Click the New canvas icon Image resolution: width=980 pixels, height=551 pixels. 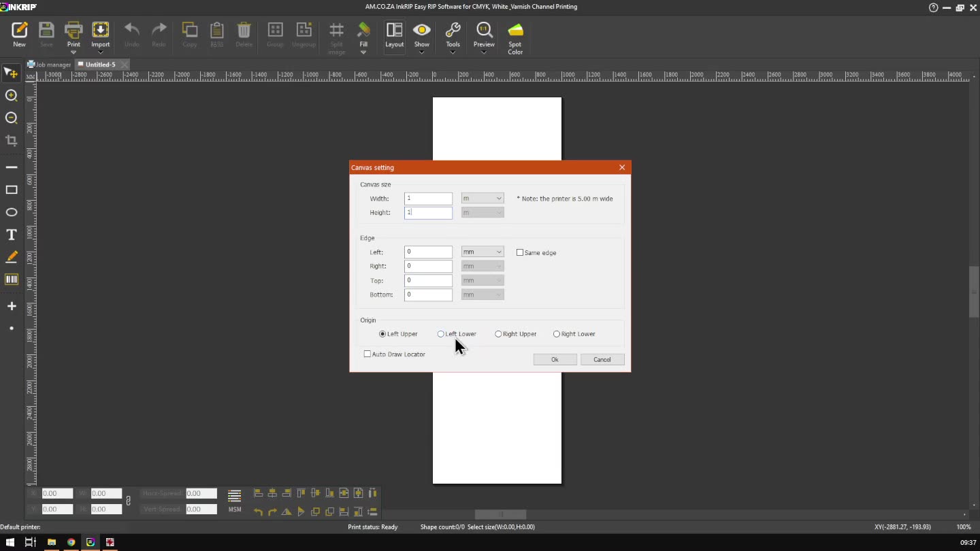coord(19,34)
